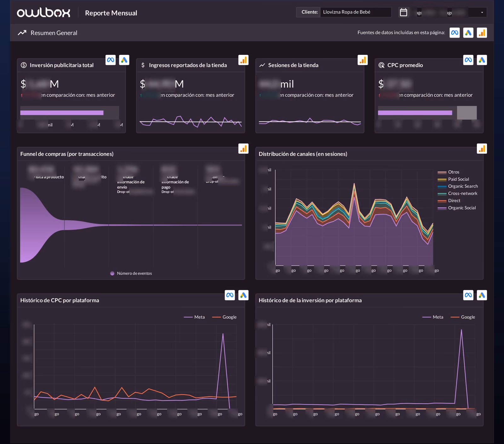
Task: Click the Owlbox logo
Action: 43,13
